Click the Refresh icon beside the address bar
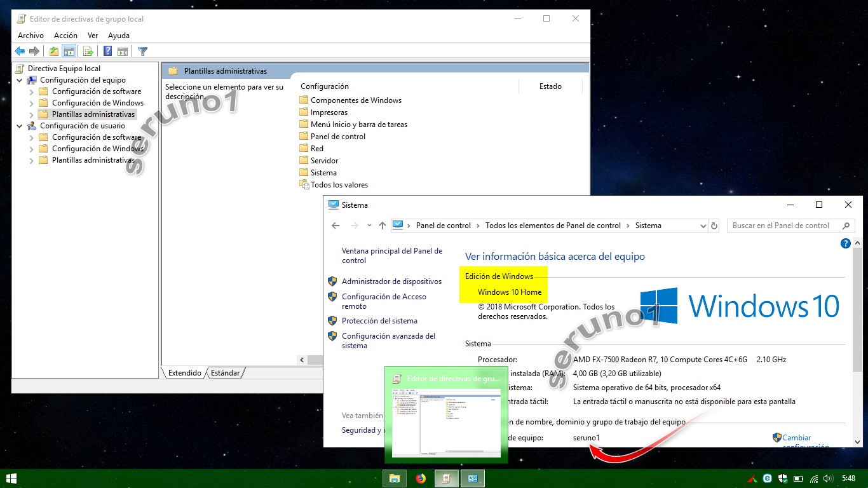This screenshot has width=868, height=488. [x=714, y=226]
